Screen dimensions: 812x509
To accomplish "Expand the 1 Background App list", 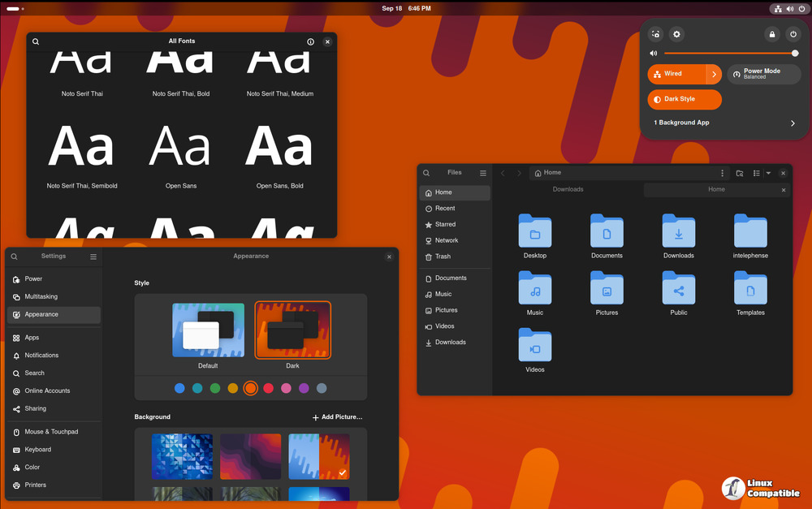I will tap(793, 123).
